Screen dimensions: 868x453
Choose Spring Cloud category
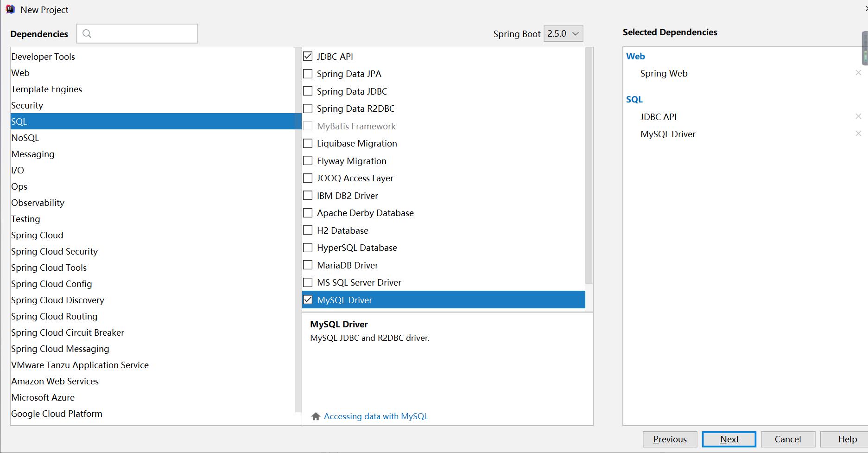pyautogui.click(x=152, y=235)
